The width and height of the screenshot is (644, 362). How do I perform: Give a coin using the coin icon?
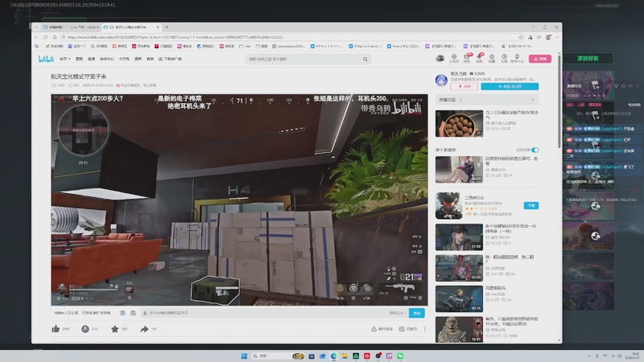pos(85,329)
